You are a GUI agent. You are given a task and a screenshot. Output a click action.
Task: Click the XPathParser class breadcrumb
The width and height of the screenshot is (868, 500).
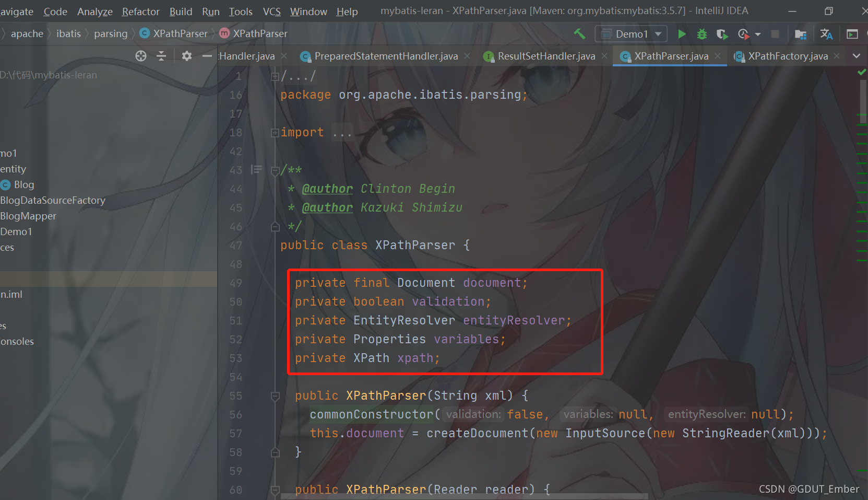[174, 34]
